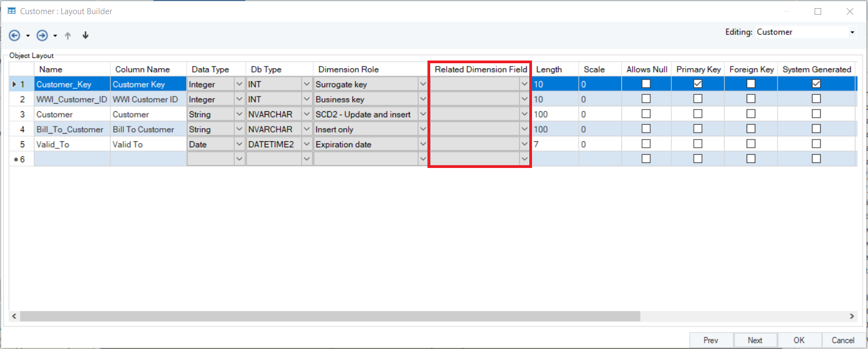Uncheck Primary Key for Customer_Key row
Screen dimensions: 868x349
pos(698,84)
